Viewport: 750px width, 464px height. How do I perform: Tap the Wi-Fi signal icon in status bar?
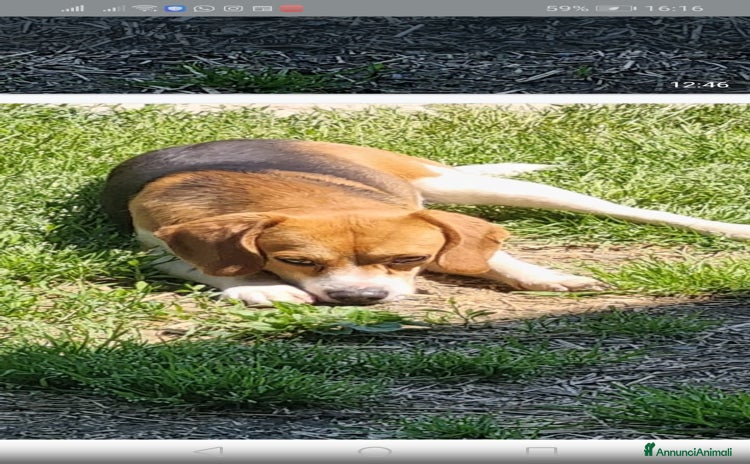[144, 8]
